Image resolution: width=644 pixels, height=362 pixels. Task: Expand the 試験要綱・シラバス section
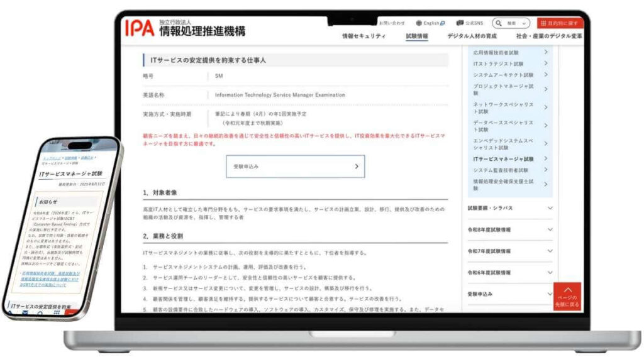[550, 208]
